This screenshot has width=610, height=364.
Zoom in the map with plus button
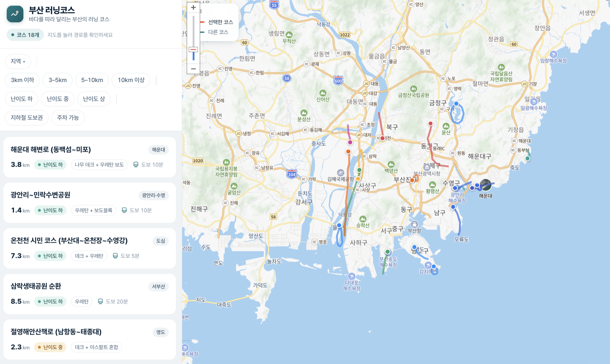pyautogui.click(x=193, y=8)
